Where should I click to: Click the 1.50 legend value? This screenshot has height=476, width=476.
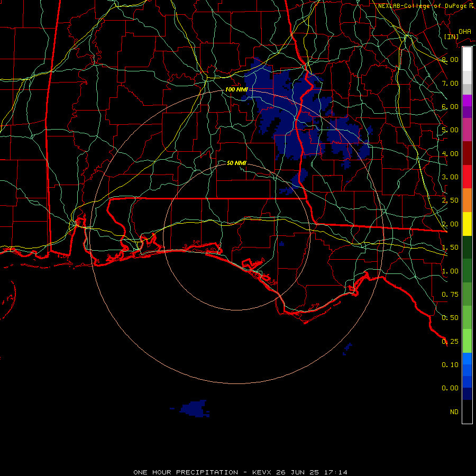(x=450, y=248)
